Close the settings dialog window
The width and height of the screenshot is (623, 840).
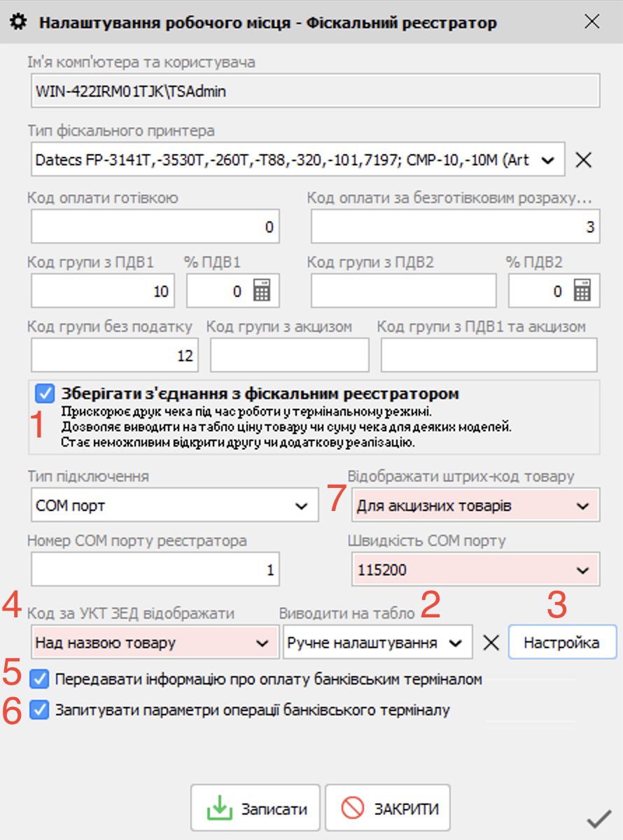pos(592,22)
